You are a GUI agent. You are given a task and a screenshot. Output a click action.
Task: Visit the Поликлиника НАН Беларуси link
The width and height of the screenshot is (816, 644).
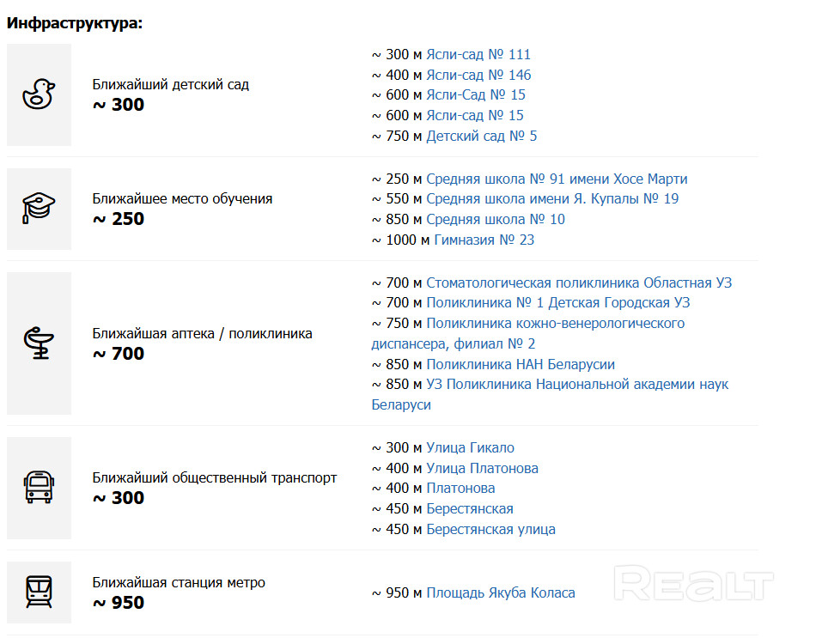click(521, 364)
